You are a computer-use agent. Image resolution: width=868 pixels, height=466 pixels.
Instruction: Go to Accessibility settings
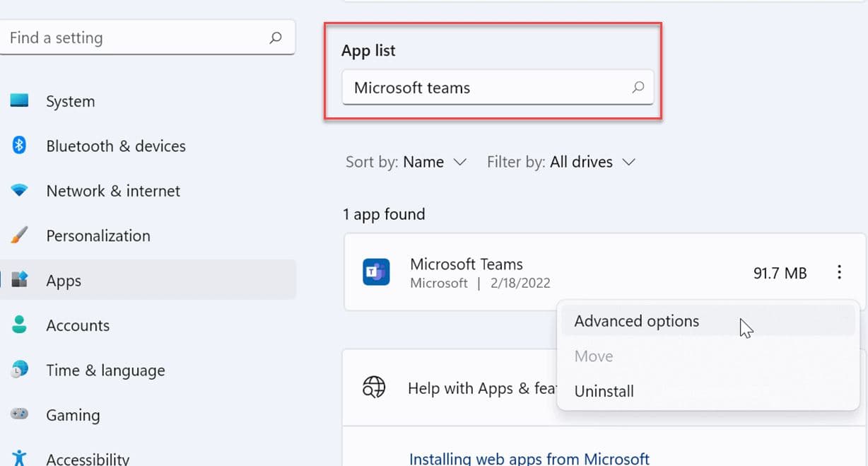tap(87, 458)
